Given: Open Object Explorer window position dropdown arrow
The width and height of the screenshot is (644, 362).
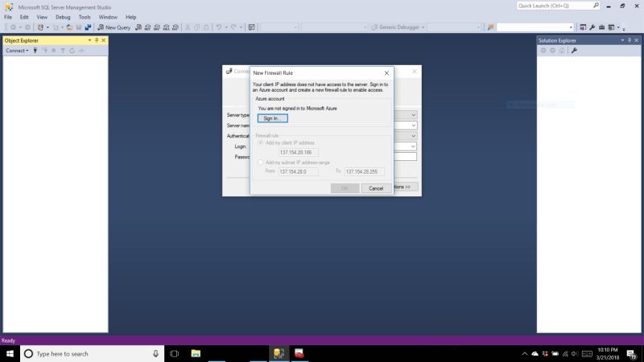Looking at the screenshot, I should (89, 40).
